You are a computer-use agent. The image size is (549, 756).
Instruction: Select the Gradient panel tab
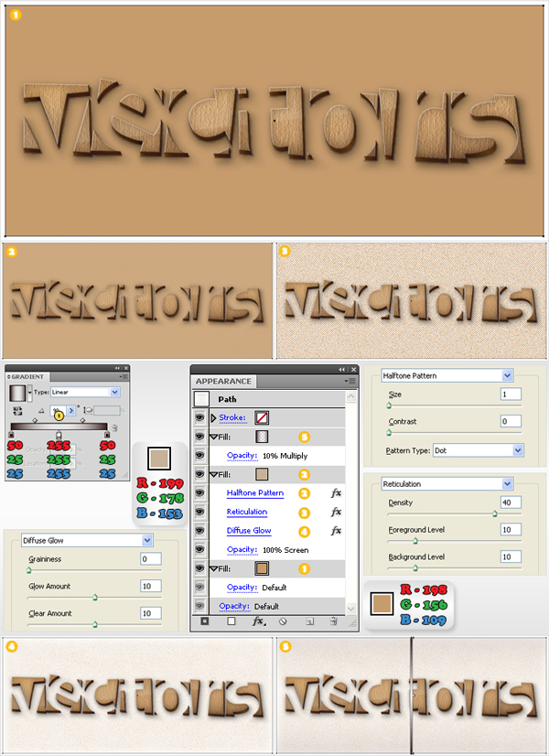[x=28, y=376]
